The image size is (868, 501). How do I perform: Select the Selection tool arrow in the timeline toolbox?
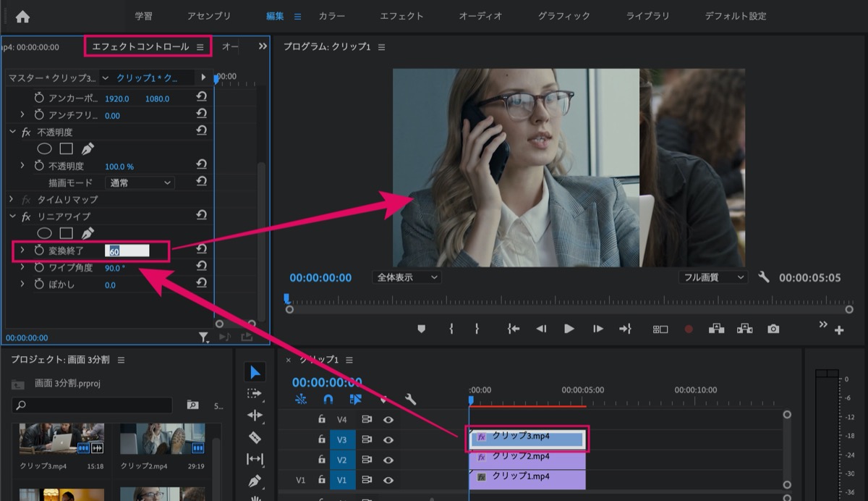coord(255,372)
